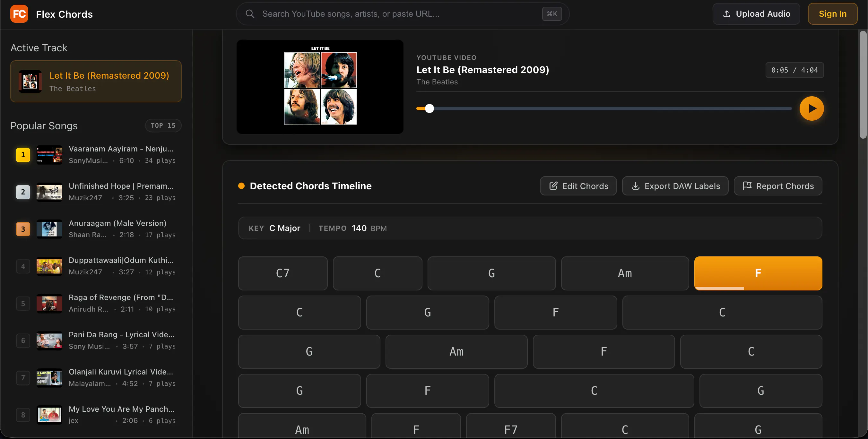The image size is (868, 439).
Task: Click the playback progress slider handle
Action: [x=429, y=108]
